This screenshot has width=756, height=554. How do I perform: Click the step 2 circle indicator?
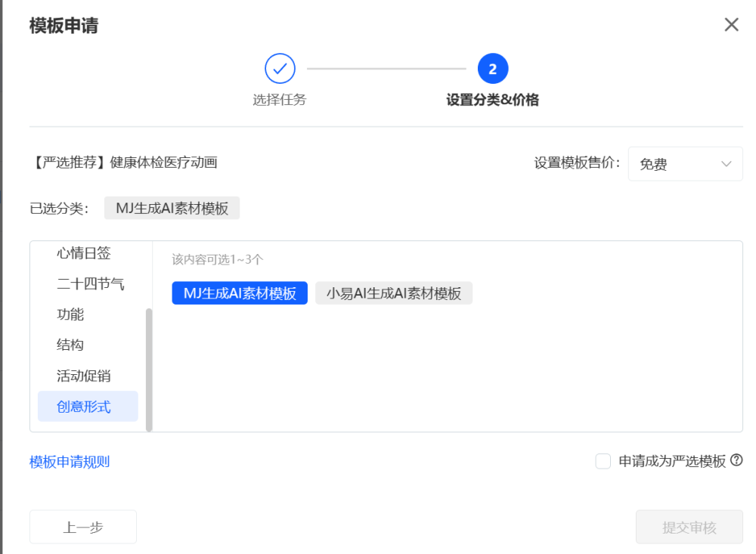pyautogui.click(x=492, y=70)
